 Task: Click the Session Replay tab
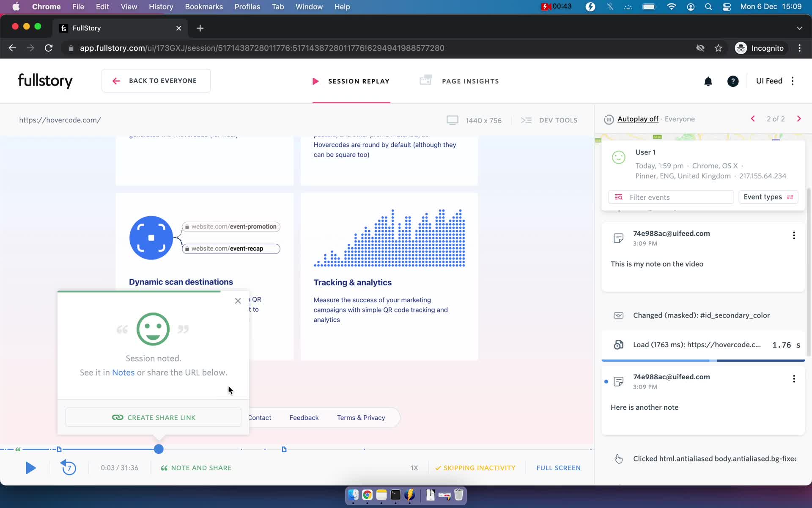351,81
